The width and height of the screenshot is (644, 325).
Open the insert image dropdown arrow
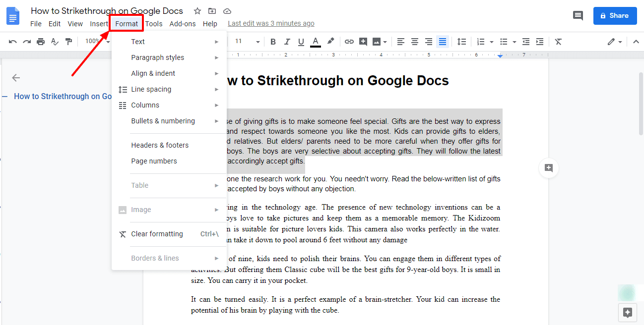point(386,42)
